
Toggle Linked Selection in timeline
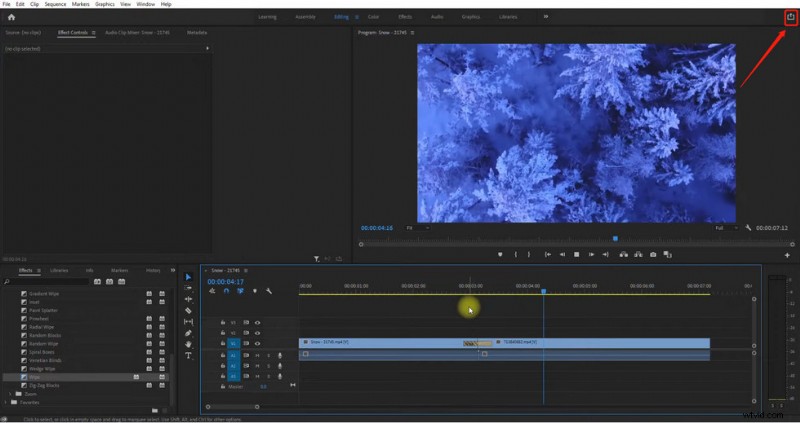[240, 291]
